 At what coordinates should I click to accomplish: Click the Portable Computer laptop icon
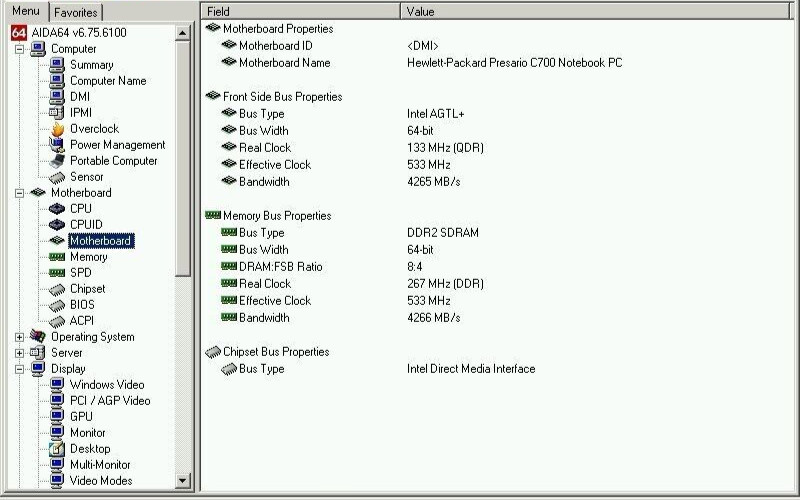coord(57,161)
